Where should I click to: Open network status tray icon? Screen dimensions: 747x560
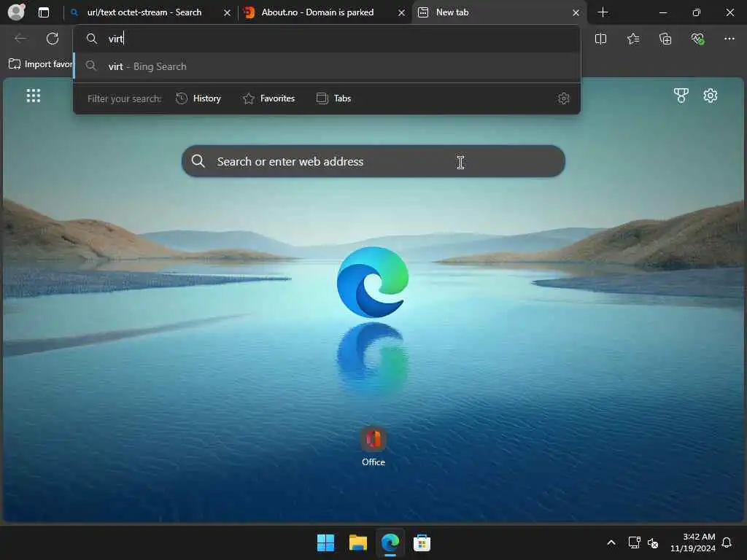click(634, 542)
